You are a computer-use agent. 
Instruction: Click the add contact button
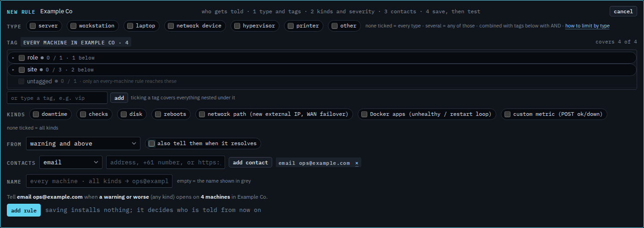pyautogui.click(x=251, y=163)
